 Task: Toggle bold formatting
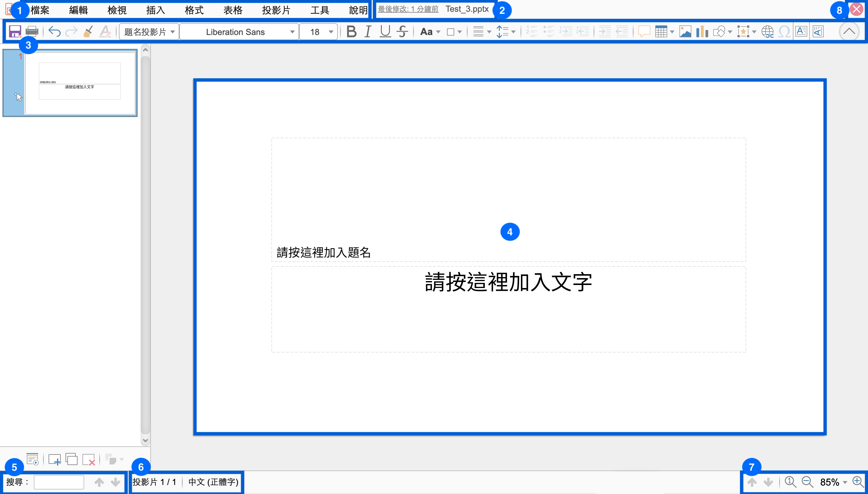(352, 32)
